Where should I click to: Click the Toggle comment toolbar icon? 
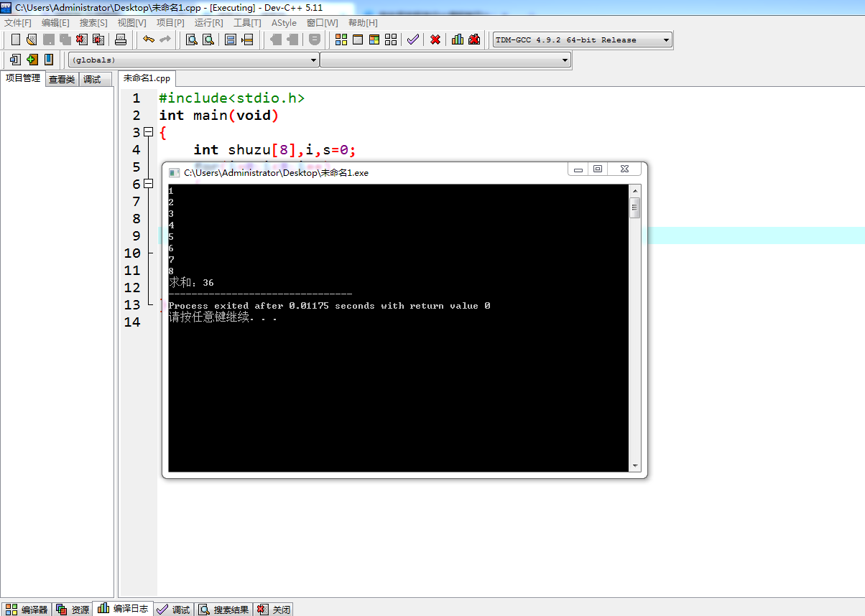click(315, 39)
